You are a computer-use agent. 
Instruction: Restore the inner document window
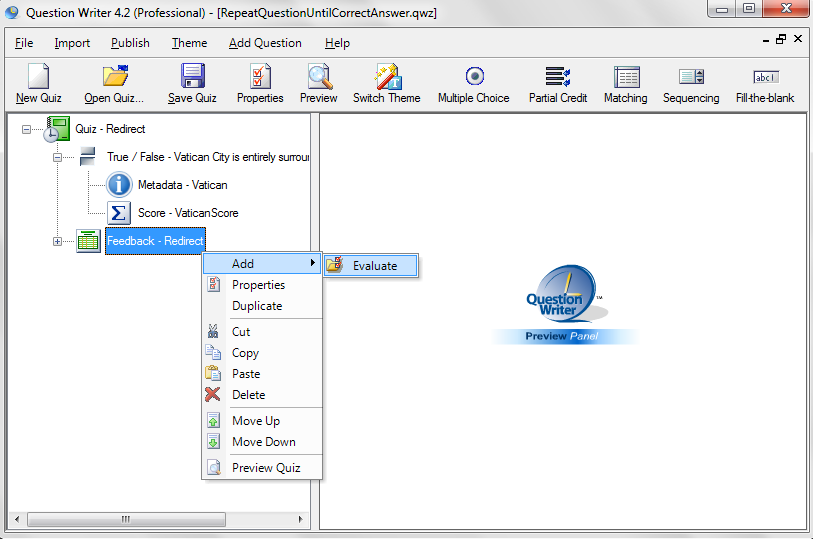pyautogui.click(x=781, y=39)
